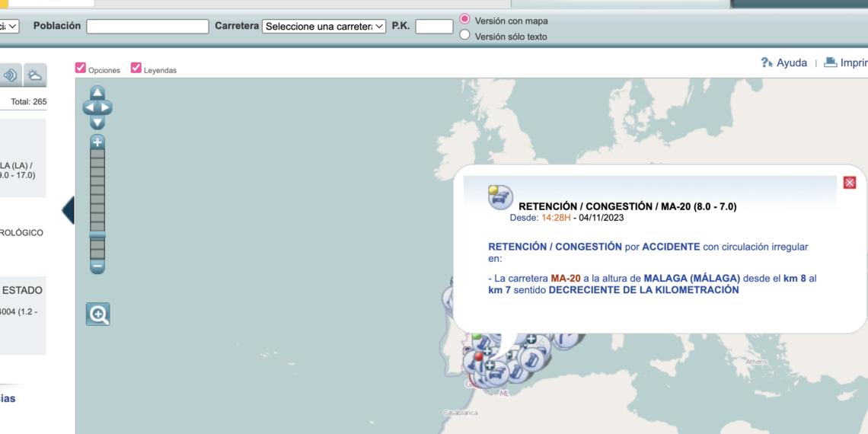Pan the map left with the arrow

click(88, 107)
